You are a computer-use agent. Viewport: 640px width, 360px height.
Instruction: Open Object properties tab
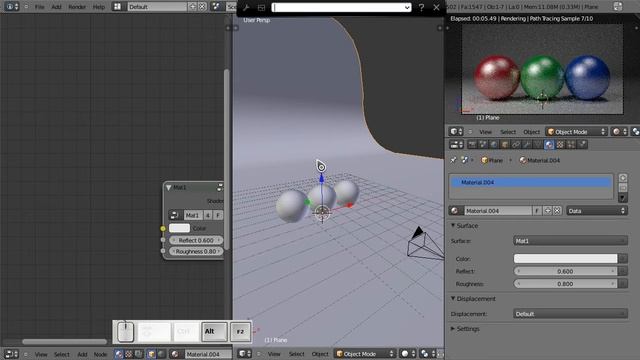click(x=505, y=144)
